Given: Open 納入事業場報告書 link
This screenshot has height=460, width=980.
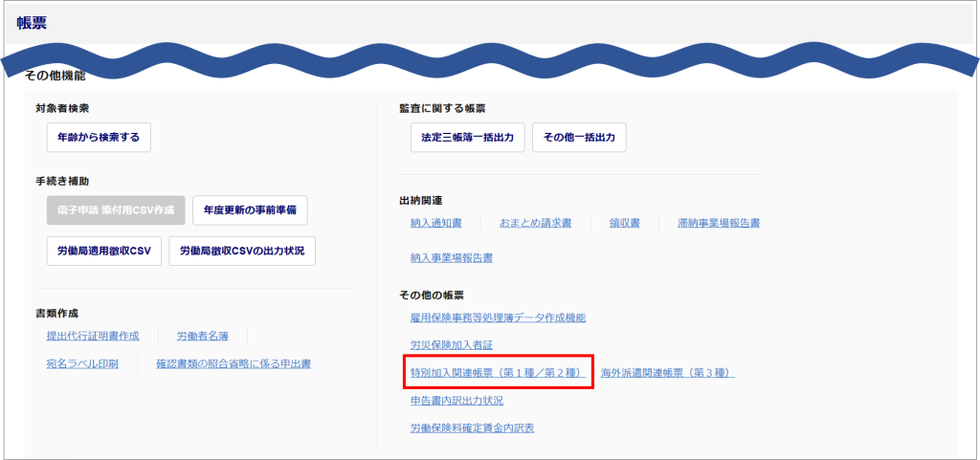Looking at the screenshot, I should 451,257.
